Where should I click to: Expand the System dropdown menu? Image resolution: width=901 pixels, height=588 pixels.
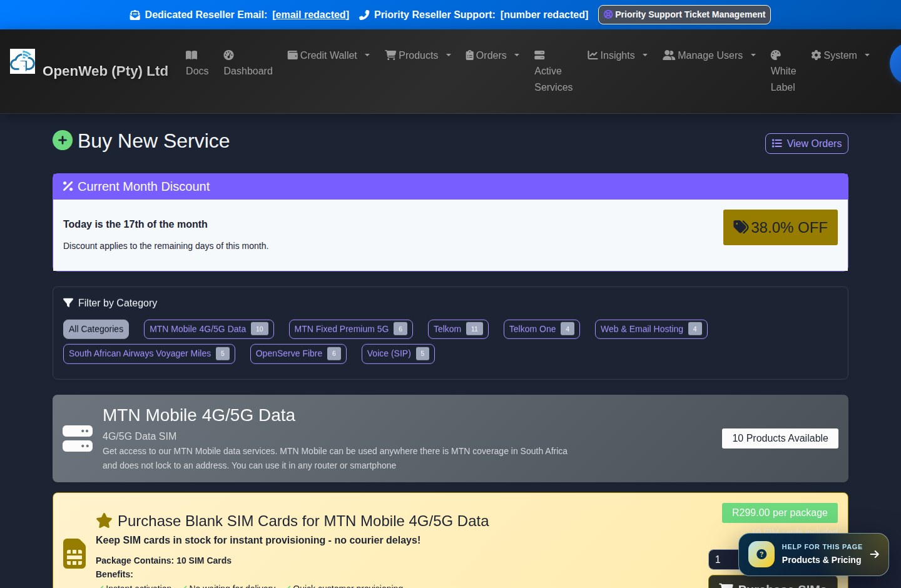click(867, 55)
